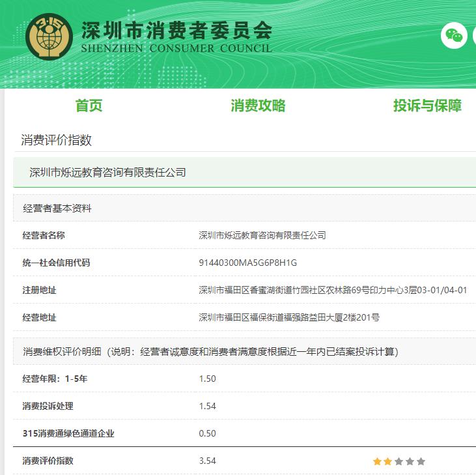Open the WeChat icon in header

click(454, 36)
